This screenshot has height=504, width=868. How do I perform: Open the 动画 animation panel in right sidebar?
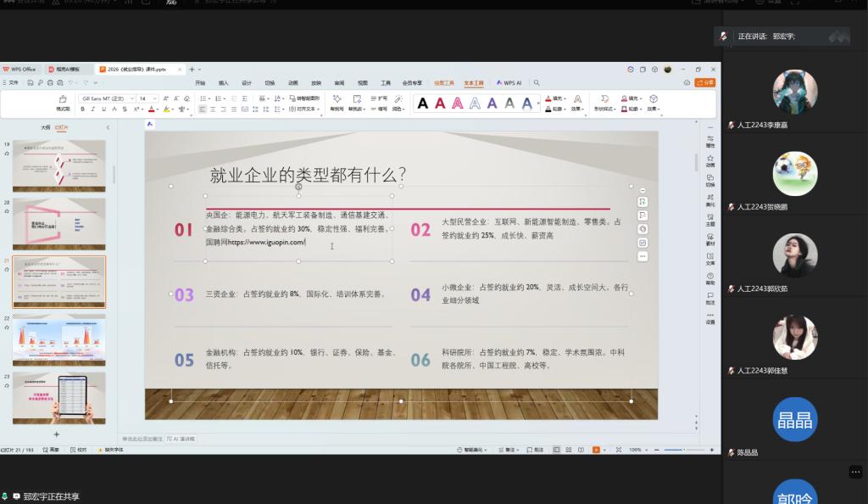click(x=710, y=159)
